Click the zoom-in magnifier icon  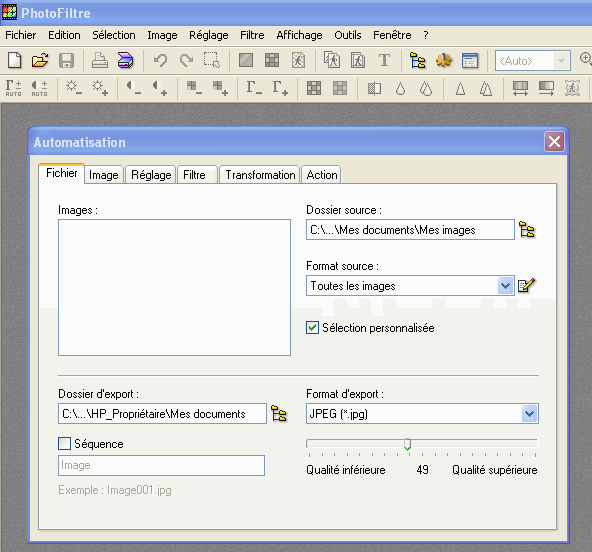tap(586, 59)
